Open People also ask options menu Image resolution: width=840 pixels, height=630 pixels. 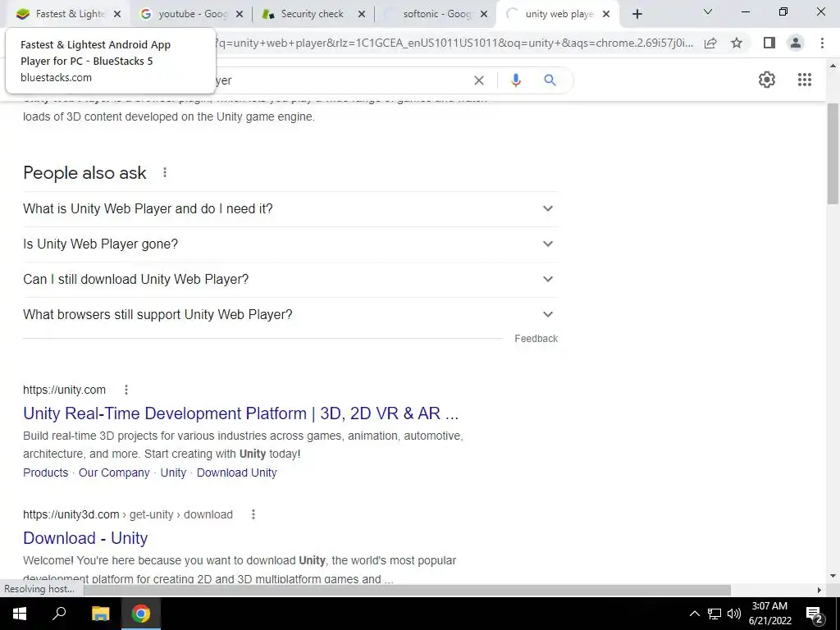[x=165, y=172]
